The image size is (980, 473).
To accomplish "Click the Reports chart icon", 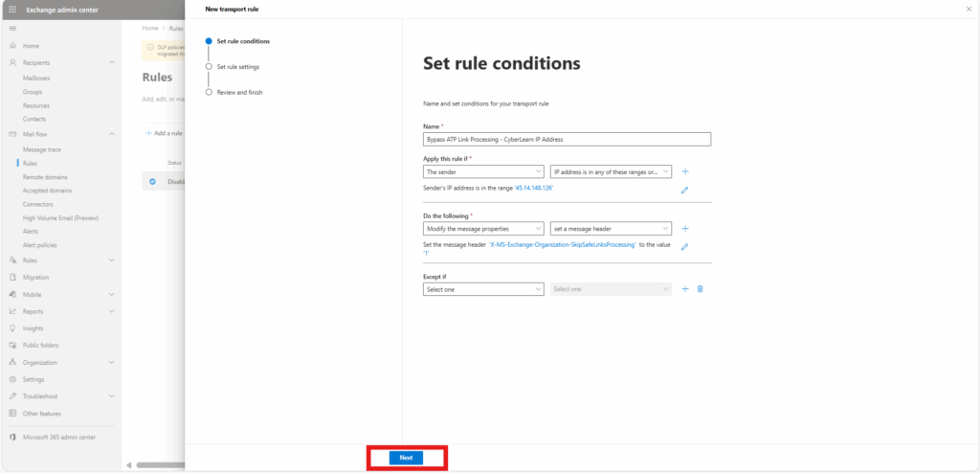I will 12,311.
